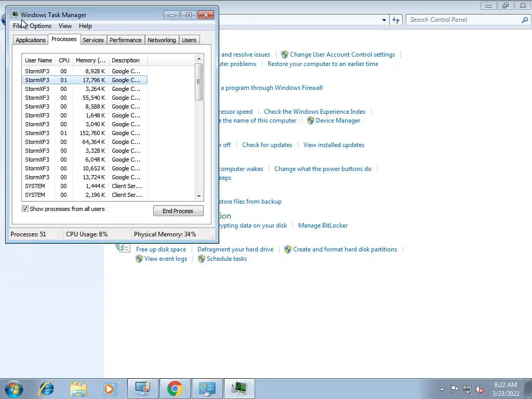532x399 pixels.
Task: Switch to the Applications tab
Action: [x=31, y=40]
